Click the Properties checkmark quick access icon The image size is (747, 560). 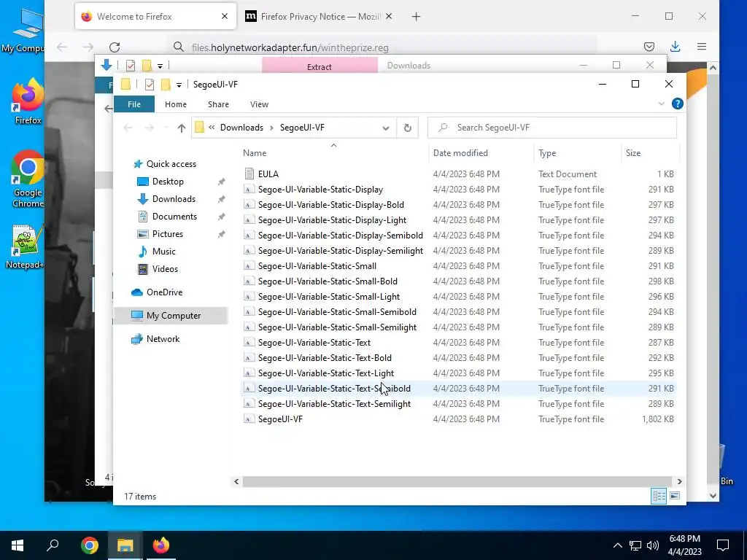point(150,85)
